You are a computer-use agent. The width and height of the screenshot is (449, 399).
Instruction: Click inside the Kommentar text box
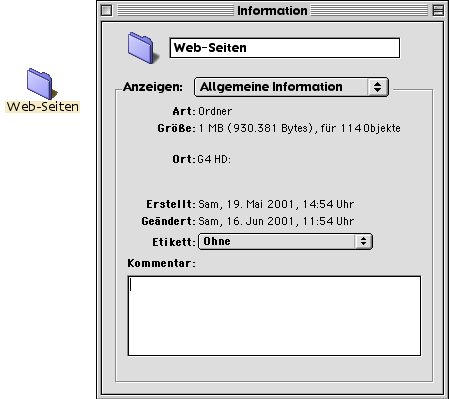(x=274, y=316)
